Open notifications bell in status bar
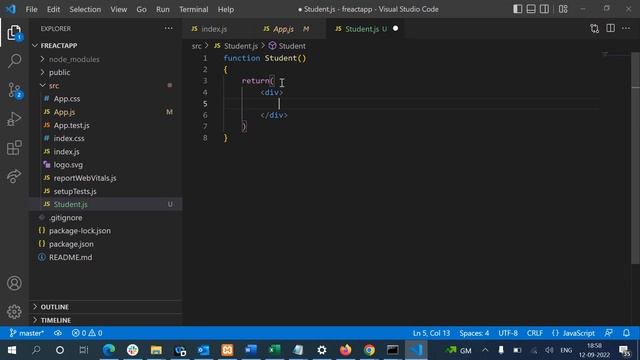This screenshot has height=360, width=640. point(627,333)
